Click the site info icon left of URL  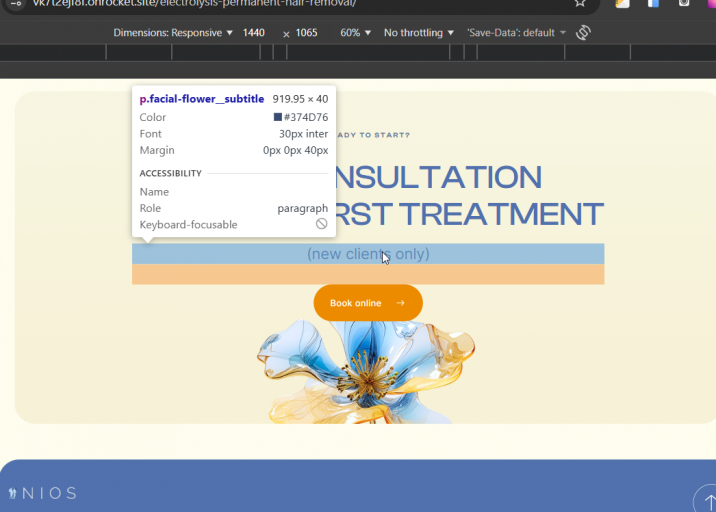(16, 3)
